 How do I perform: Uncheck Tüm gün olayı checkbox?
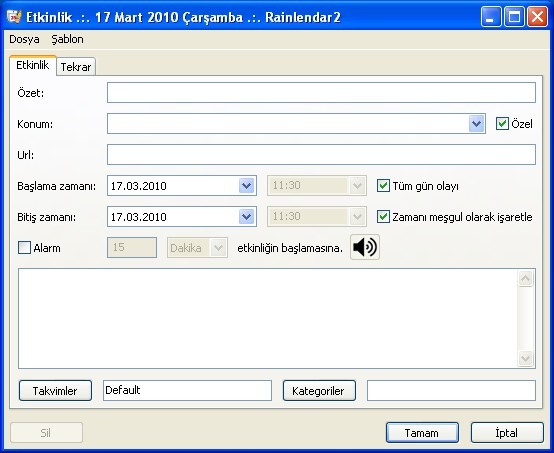coord(383,186)
